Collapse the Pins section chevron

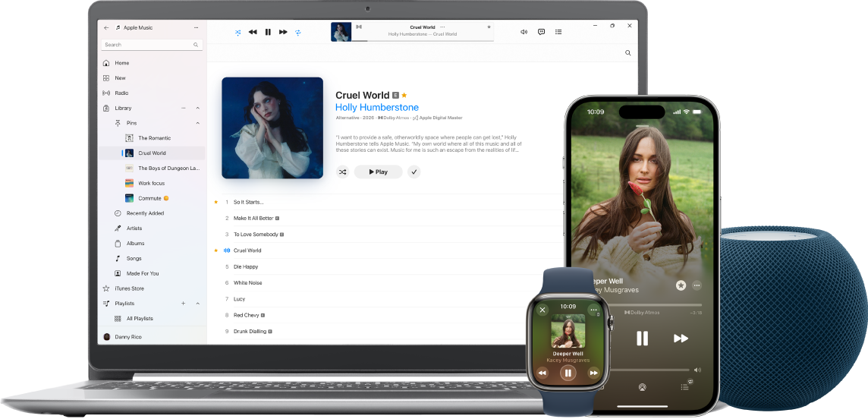pos(197,123)
